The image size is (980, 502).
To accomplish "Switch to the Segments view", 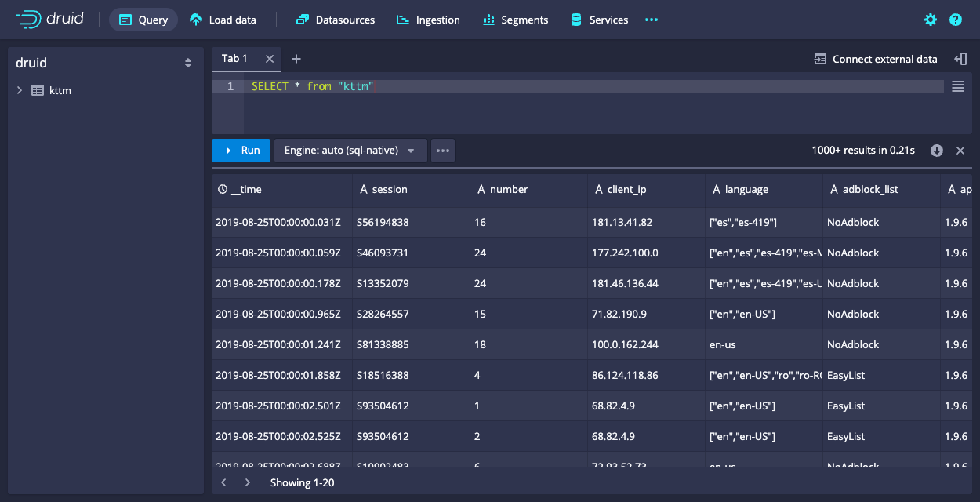I will (515, 20).
